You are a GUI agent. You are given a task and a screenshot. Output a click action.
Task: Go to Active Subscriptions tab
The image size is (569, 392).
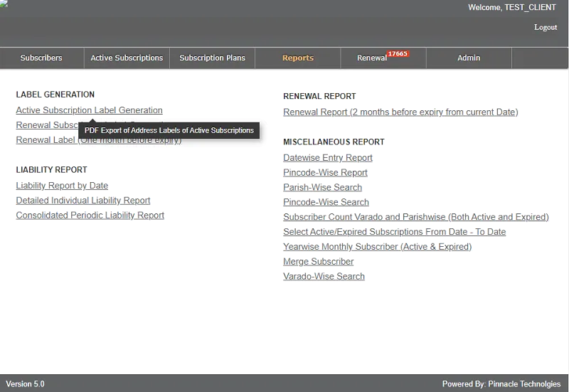click(x=127, y=58)
